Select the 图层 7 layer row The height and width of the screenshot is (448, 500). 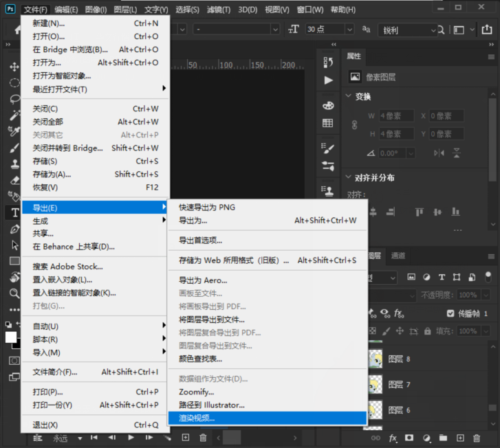tap(427, 385)
